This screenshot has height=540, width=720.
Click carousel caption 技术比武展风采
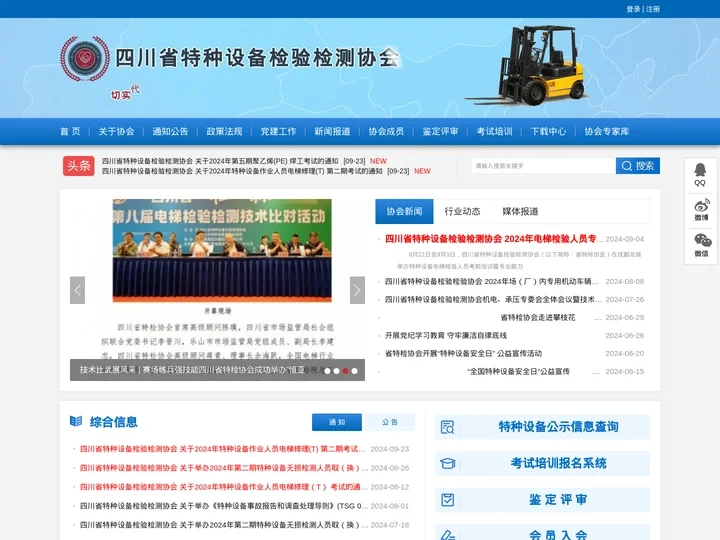(192, 370)
